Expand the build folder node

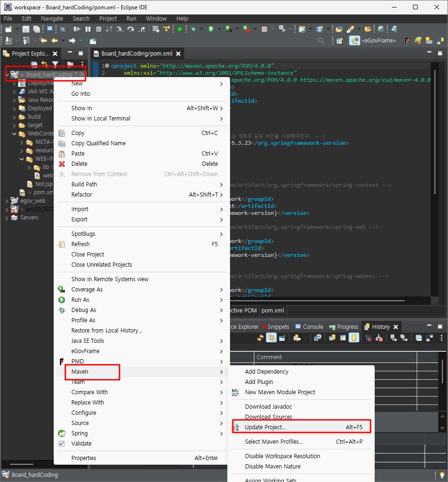tap(14, 117)
